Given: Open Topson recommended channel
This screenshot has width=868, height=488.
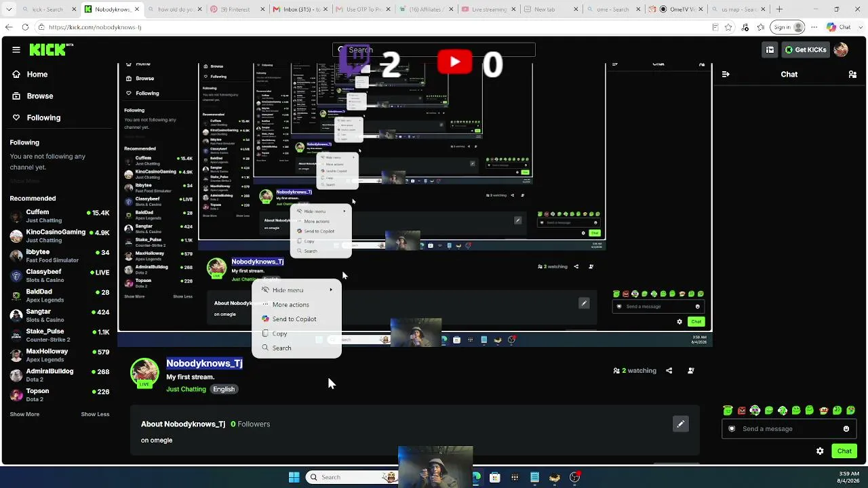Looking at the screenshot, I should click(x=60, y=395).
